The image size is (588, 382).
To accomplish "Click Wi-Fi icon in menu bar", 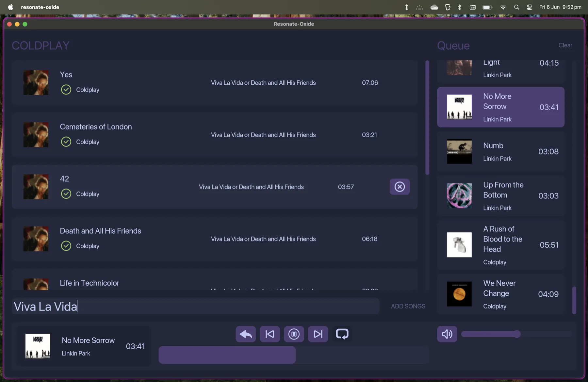I will click(x=503, y=7).
